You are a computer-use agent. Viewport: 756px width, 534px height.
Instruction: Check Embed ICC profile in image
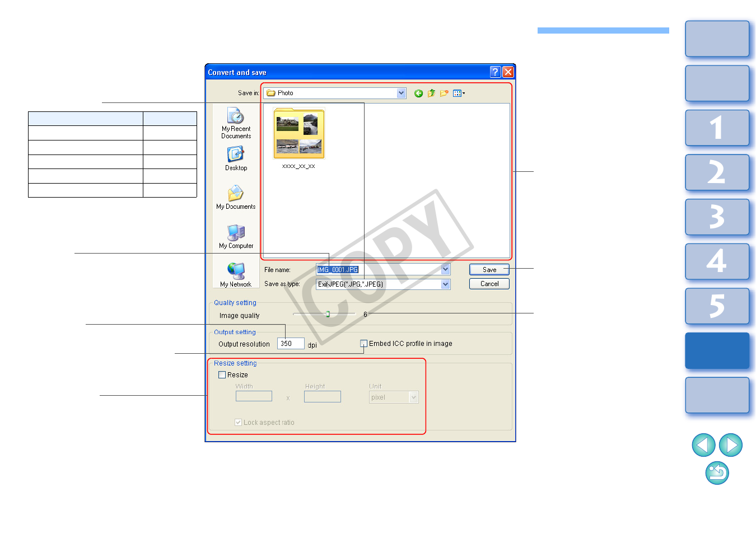(364, 344)
